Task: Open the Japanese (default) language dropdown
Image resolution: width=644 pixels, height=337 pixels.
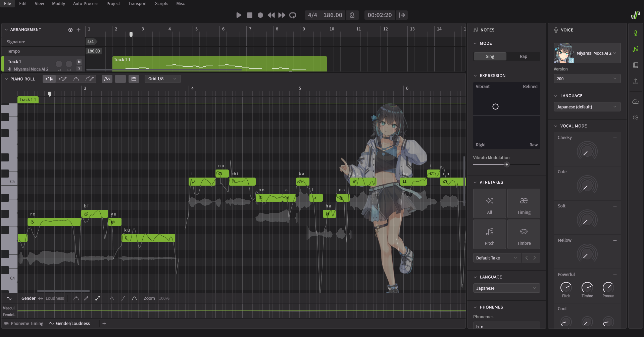Action: [x=587, y=107]
